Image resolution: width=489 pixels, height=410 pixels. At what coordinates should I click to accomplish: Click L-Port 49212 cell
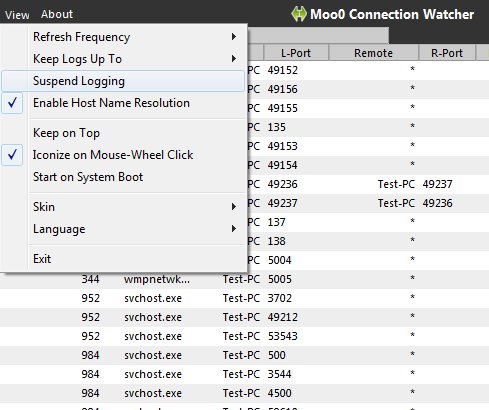click(283, 317)
